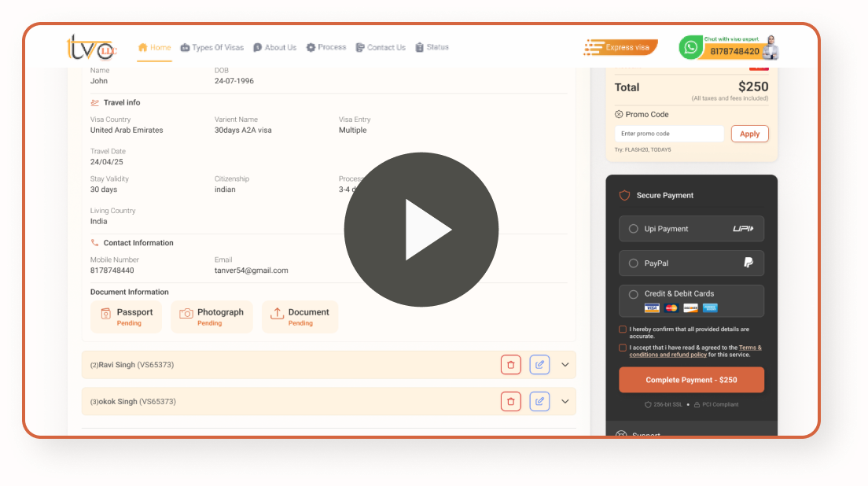The width and height of the screenshot is (868, 486).
Task: Select the PayPal radio option
Action: point(633,263)
